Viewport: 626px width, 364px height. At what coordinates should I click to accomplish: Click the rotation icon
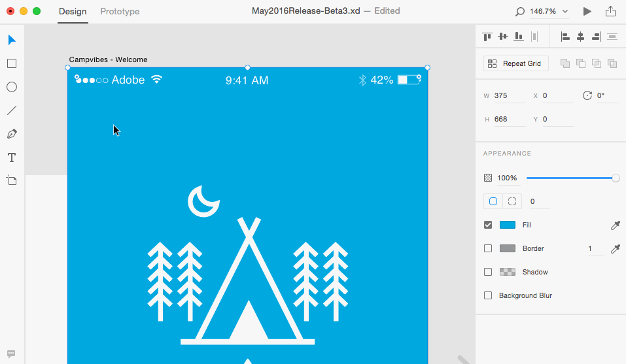tap(587, 95)
